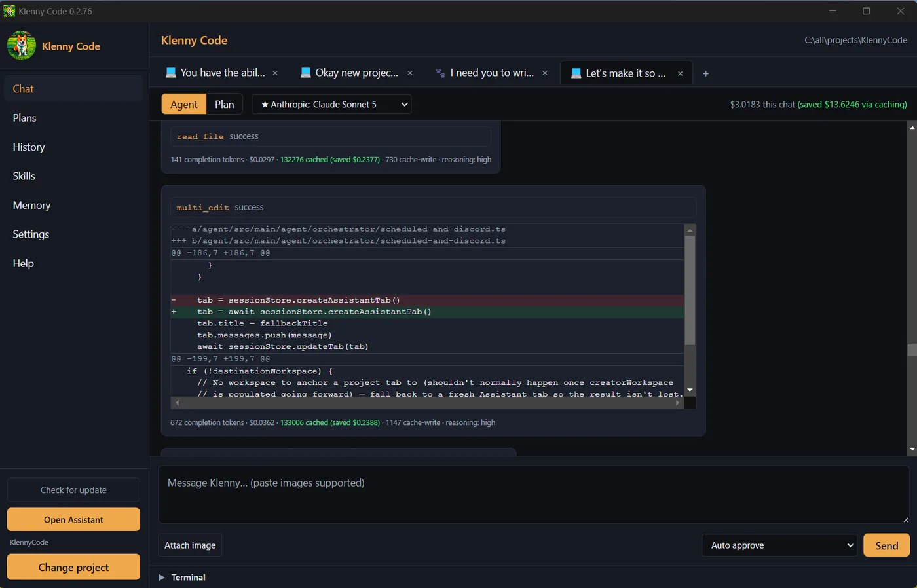Click the Klenny Code corgi logo

point(22,46)
